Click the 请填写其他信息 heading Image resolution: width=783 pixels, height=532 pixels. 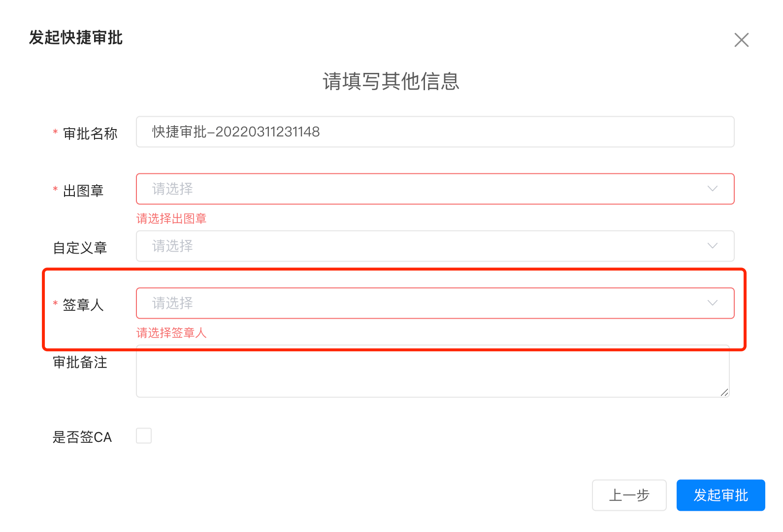(391, 81)
